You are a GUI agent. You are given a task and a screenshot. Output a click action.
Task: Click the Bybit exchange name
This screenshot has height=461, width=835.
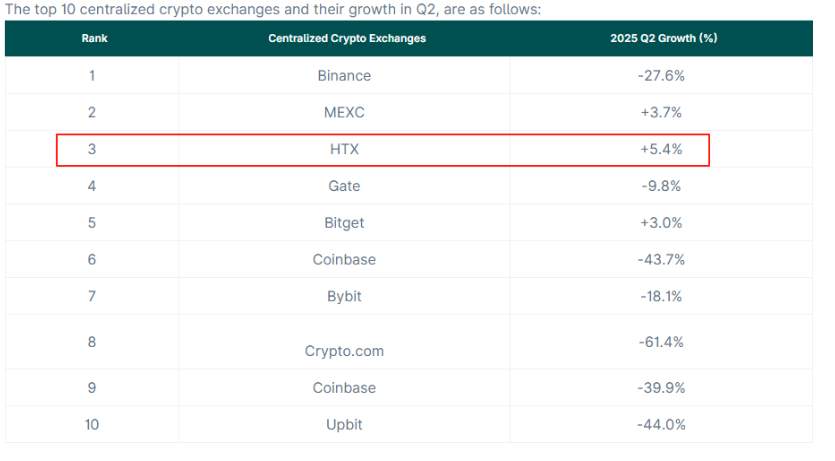(x=344, y=296)
